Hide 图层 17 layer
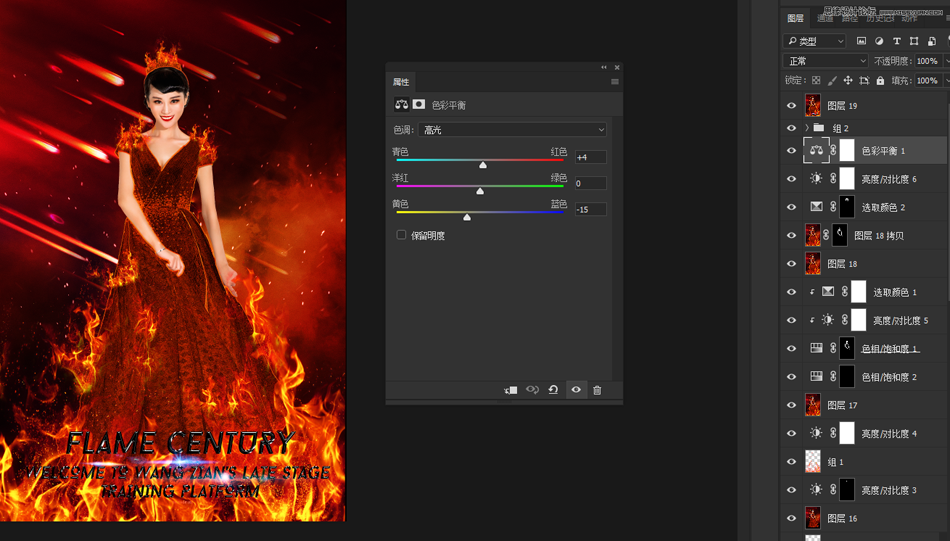 click(791, 405)
